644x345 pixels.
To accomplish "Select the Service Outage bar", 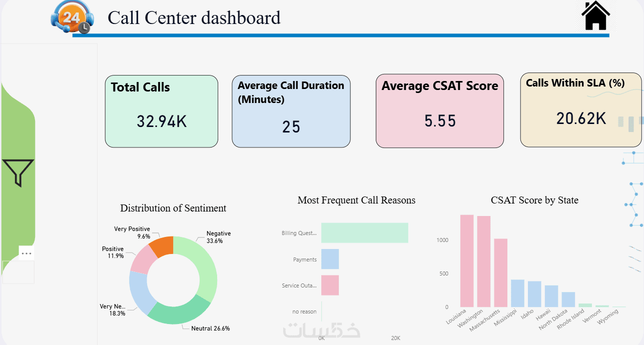I will [330, 285].
